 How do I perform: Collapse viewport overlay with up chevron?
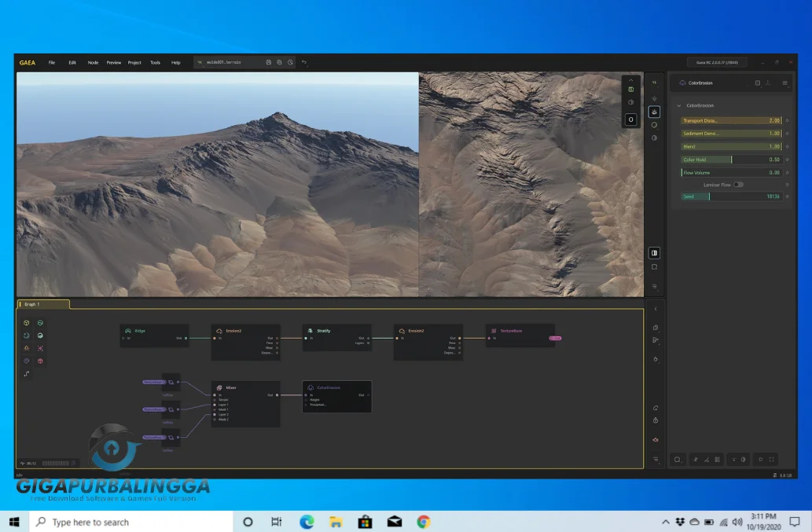[630, 80]
